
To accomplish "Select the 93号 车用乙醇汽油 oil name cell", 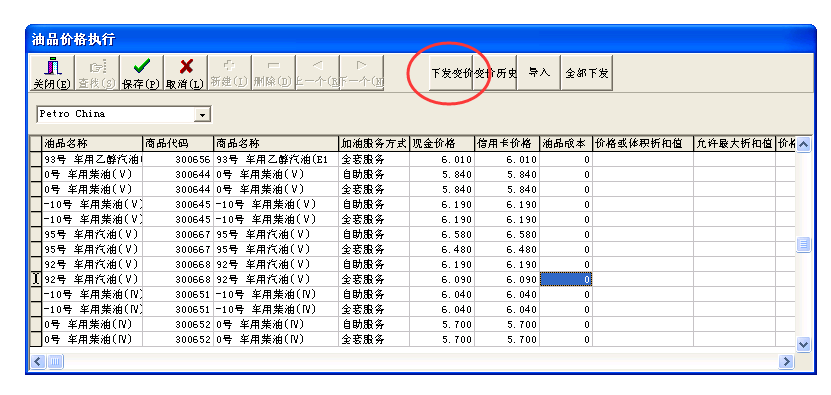I will point(92,160).
